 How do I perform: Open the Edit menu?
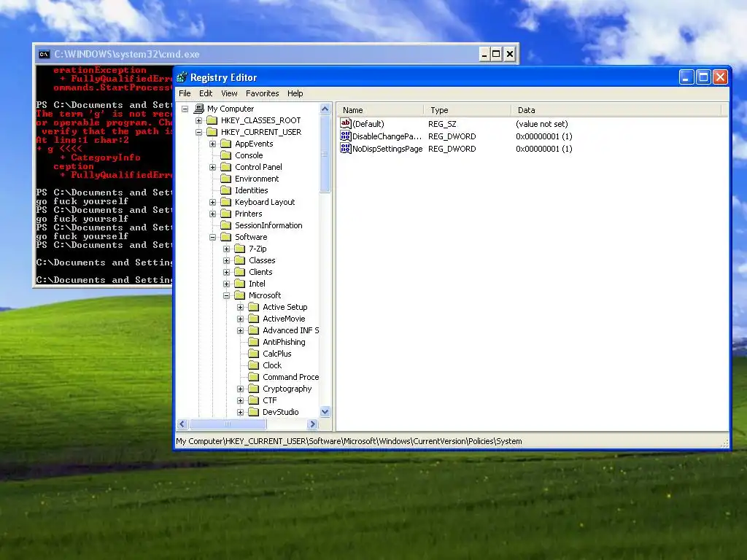pyautogui.click(x=206, y=93)
